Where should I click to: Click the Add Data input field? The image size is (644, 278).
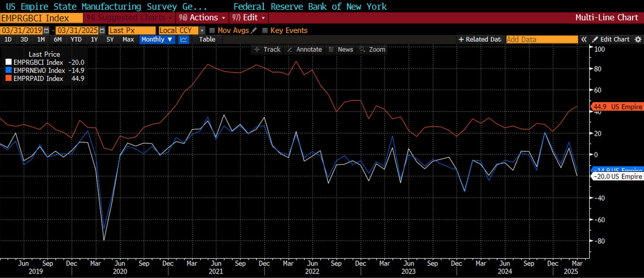click(x=542, y=39)
